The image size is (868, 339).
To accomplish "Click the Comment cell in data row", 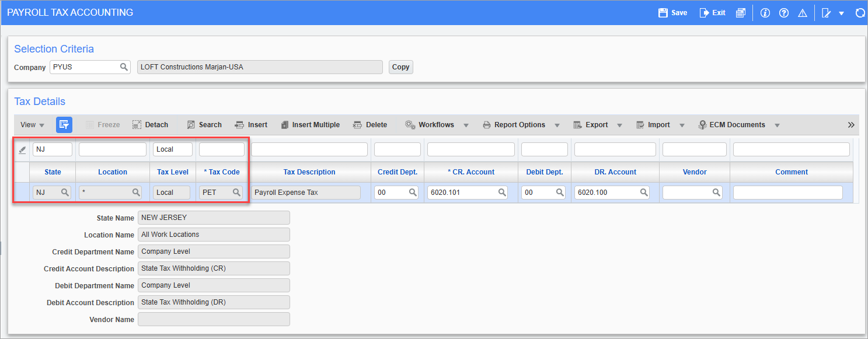I will [788, 192].
